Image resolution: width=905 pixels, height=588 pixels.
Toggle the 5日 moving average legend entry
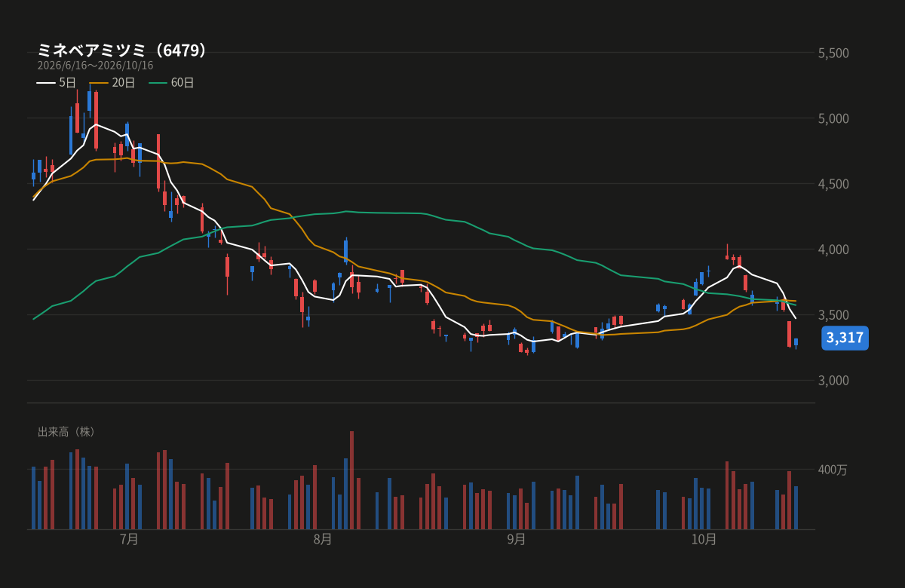click(x=57, y=83)
